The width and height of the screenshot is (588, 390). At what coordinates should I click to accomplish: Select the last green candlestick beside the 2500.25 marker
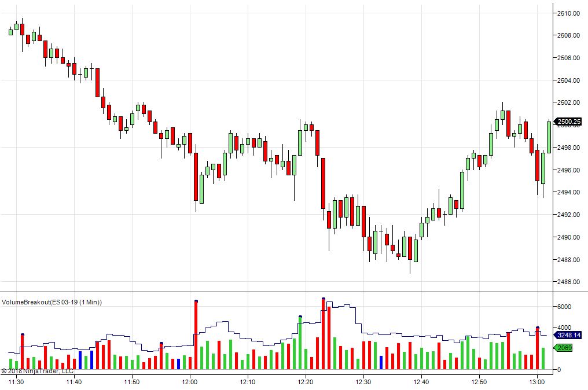point(549,137)
